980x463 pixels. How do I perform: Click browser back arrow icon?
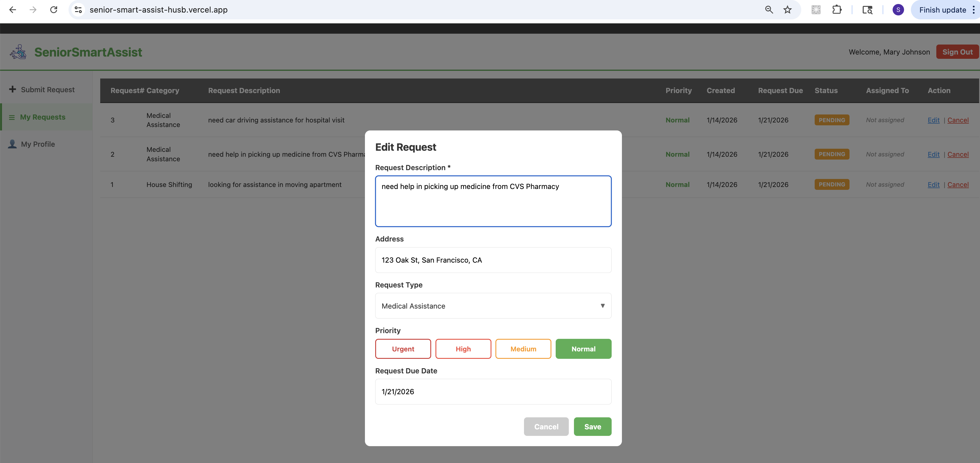(x=13, y=10)
